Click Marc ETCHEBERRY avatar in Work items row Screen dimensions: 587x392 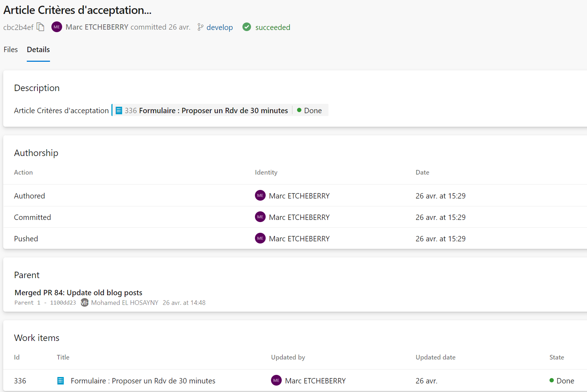pos(276,381)
